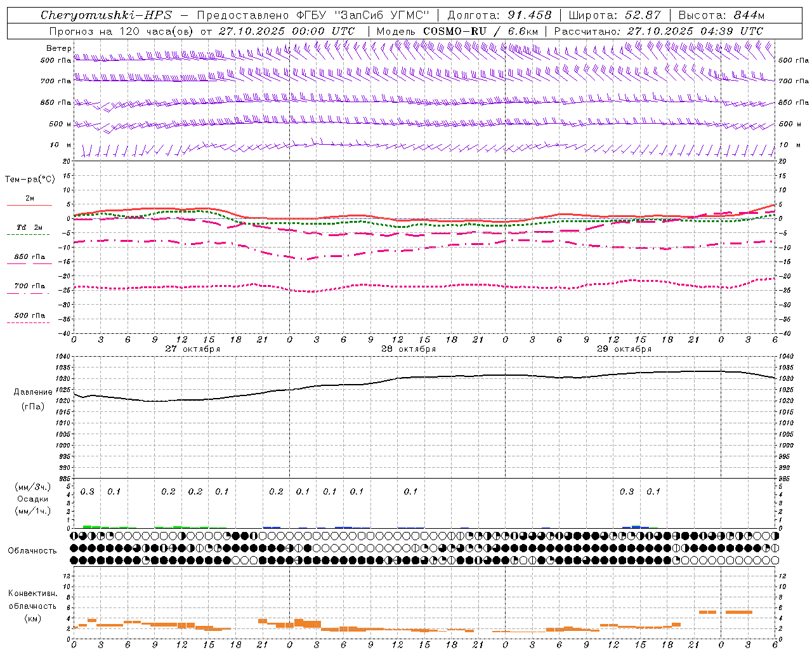Screen dimensions: 812x650
Task: Click the 0.3 precipitation value on 27 октября
Action: tap(88, 492)
